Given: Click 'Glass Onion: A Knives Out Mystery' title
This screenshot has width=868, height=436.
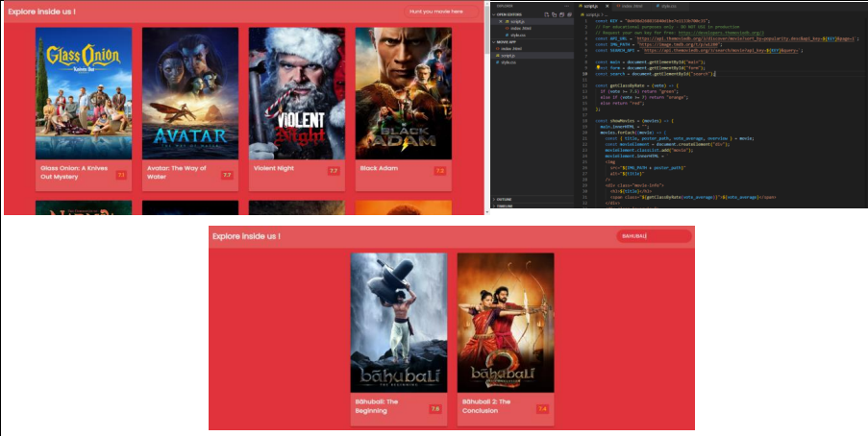Looking at the screenshot, I should [x=74, y=173].
